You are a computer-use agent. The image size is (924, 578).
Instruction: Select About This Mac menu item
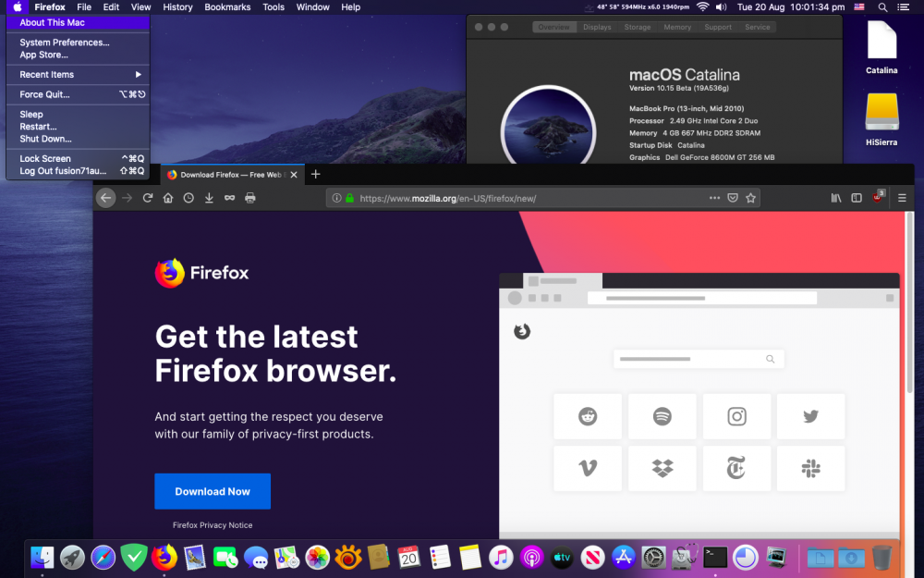click(x=78, y=22)
